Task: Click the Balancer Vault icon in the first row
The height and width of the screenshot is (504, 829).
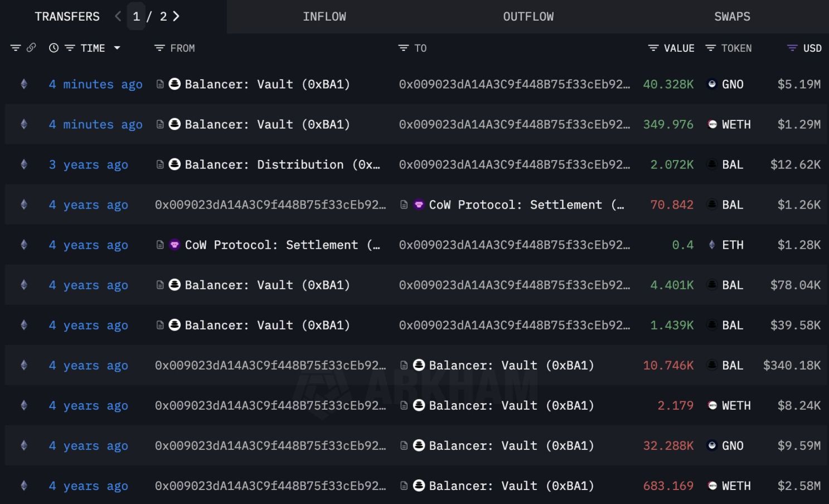Action: pos(173,84)
